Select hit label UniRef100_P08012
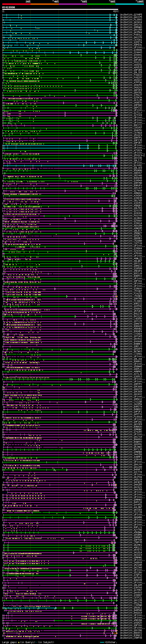The width and height of the screenshot is (146, 644). tap(131, 35)
